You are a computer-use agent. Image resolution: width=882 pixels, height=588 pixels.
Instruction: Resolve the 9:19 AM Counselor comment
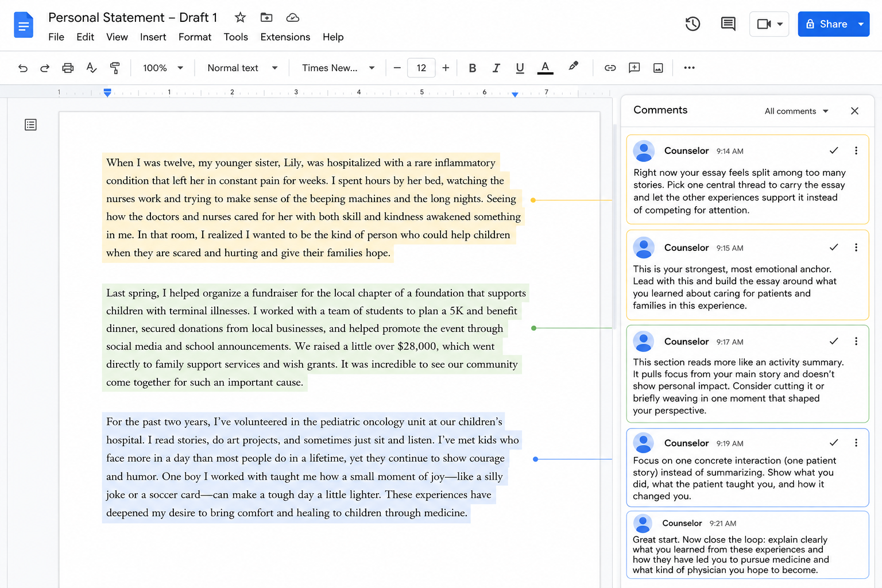[x=834, y=443]
